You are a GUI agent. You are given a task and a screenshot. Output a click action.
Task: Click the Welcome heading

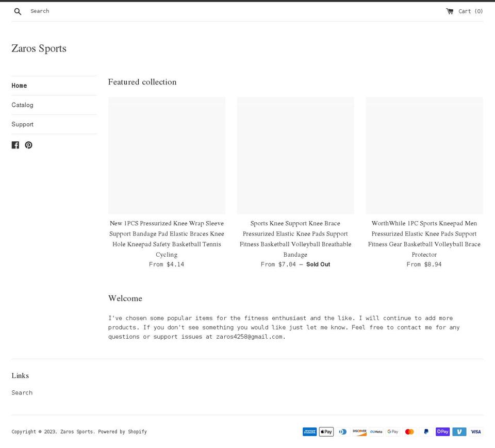click(x=125, y=298)
